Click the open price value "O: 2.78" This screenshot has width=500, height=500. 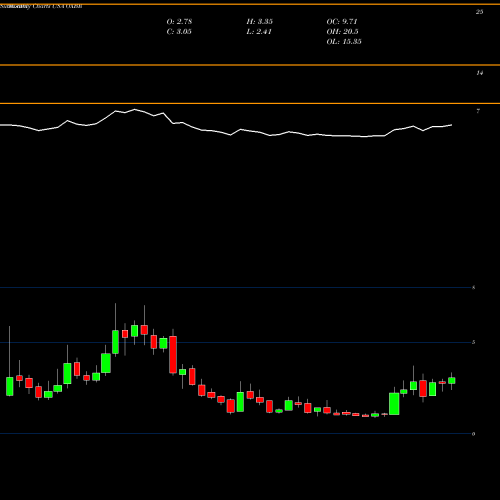tap(179, 22)
